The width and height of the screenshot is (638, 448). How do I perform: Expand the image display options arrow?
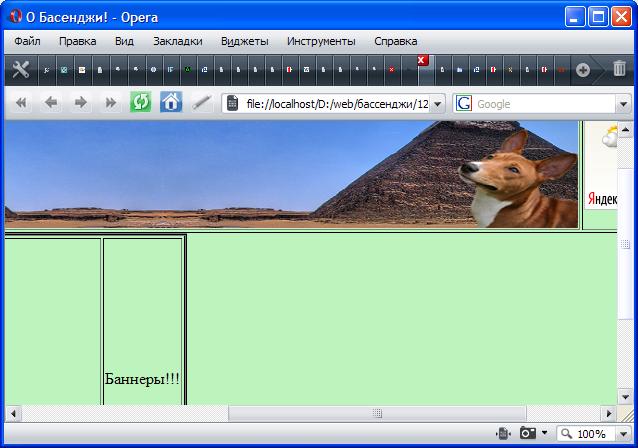544,433
